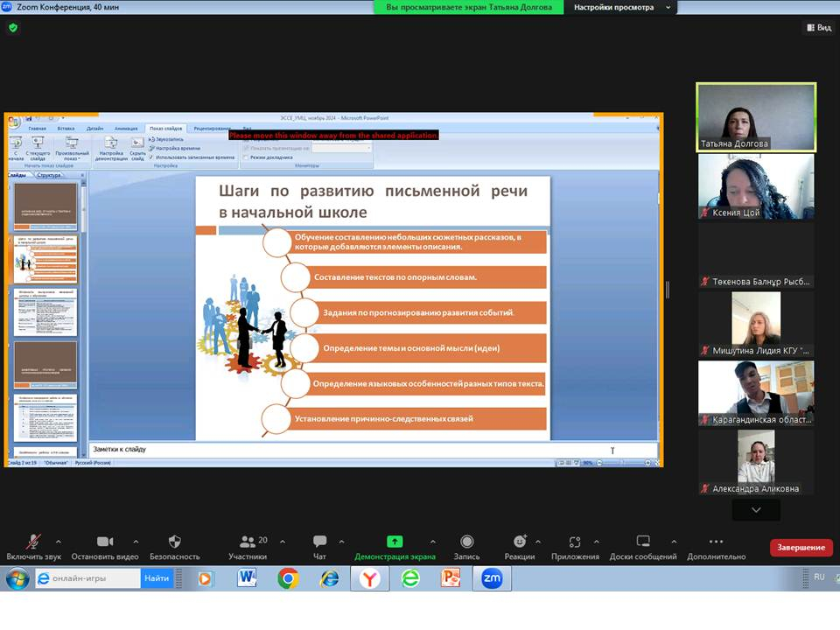Open the Реакции reactions icon
The height and width of the screenshot is (630, 840).
pos(520,542)
